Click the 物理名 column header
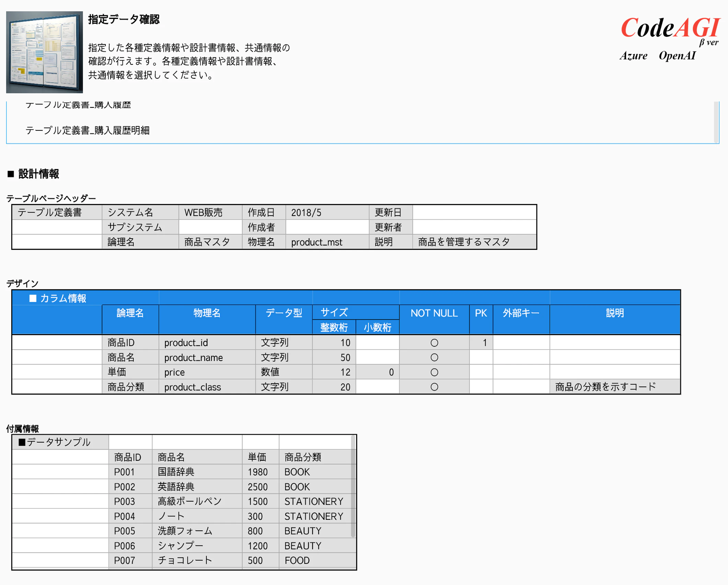728x585 pixels. point(207,319)
